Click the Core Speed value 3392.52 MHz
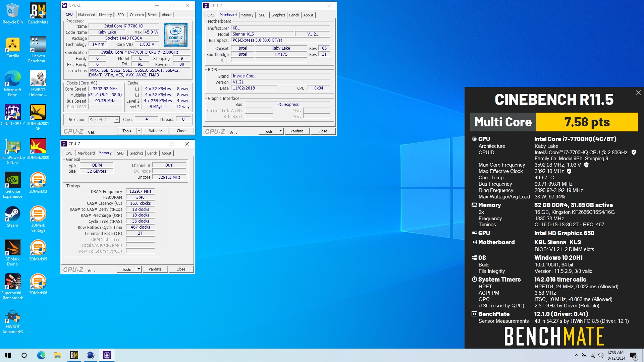 [105, 89]
